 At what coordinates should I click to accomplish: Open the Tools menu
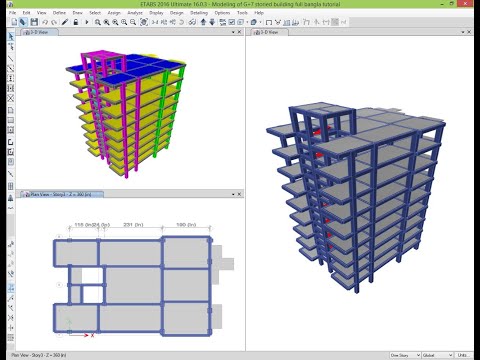click(242, 13)
